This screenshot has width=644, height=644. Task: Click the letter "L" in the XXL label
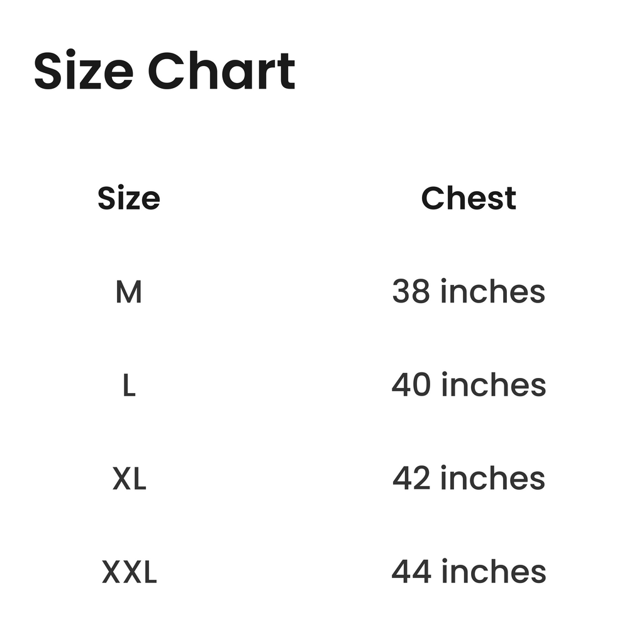[150, 573]
